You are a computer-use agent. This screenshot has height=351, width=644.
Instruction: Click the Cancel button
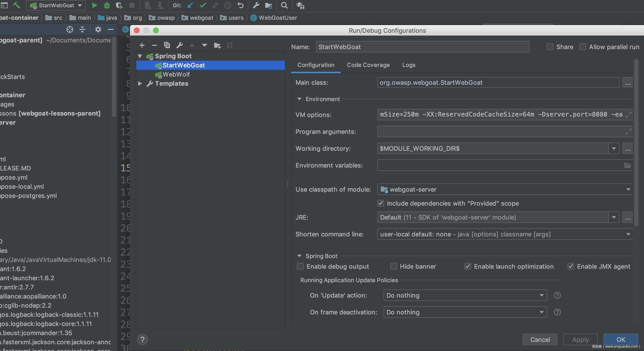(540, 339)
